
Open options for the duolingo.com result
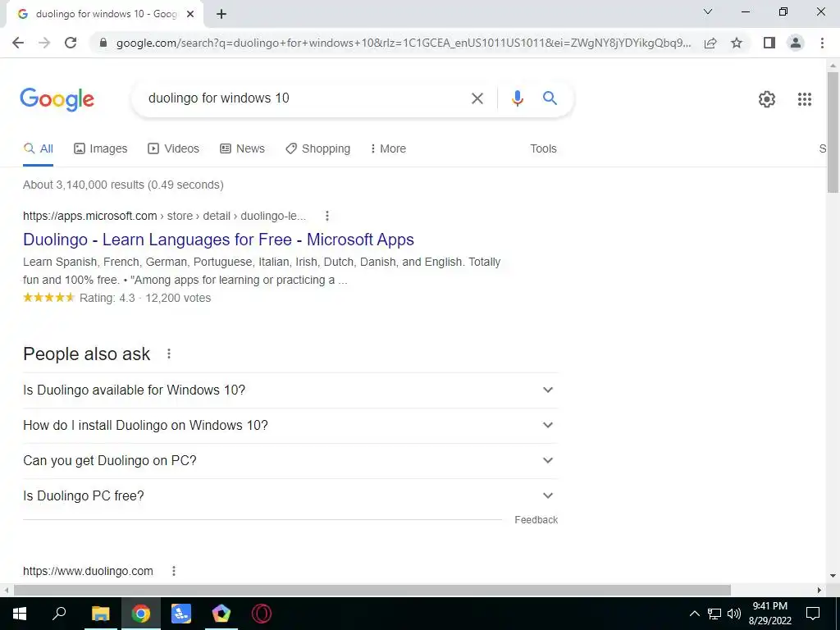(174, 571)
